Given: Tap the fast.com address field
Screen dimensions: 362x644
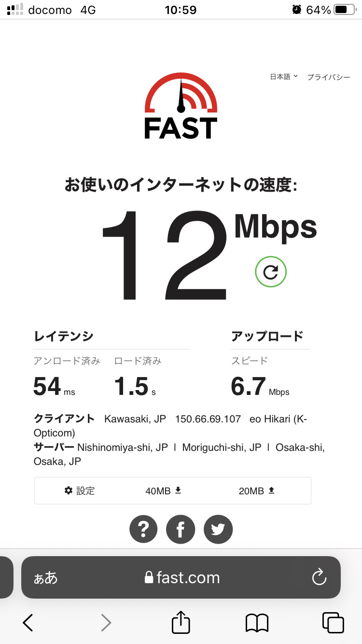Looking at the screenshot, I should (182, 577).
